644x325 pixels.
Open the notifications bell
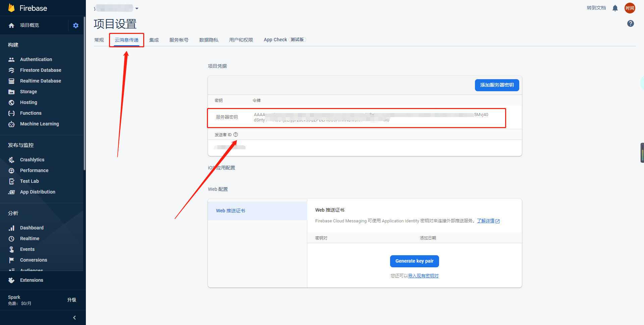[x=615, y=8]
